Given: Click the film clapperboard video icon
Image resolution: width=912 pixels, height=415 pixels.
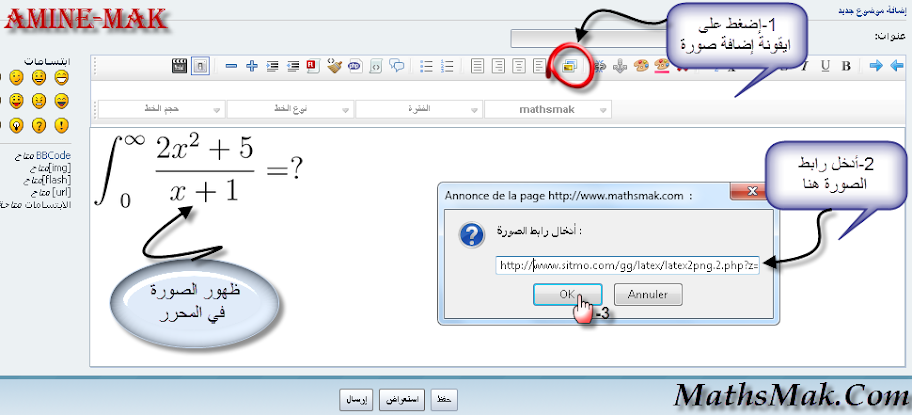Looking at the screenshot, I should (180, 66).
